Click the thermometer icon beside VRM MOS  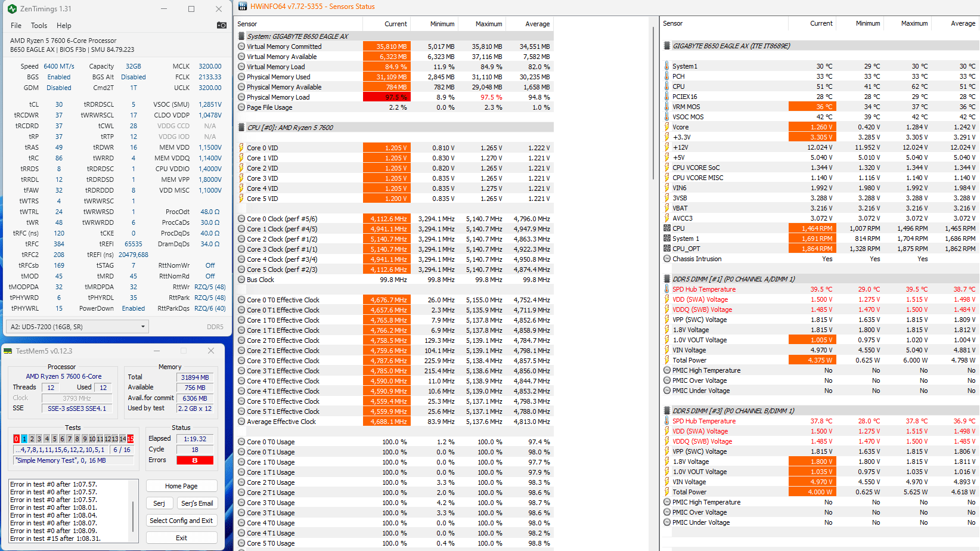[667, 107]
